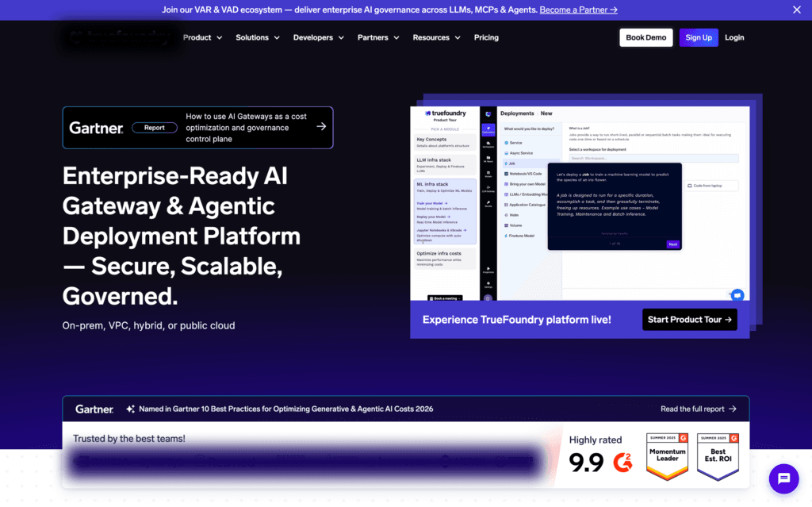
Task: Open the Login link
Action: coord(734,37)
